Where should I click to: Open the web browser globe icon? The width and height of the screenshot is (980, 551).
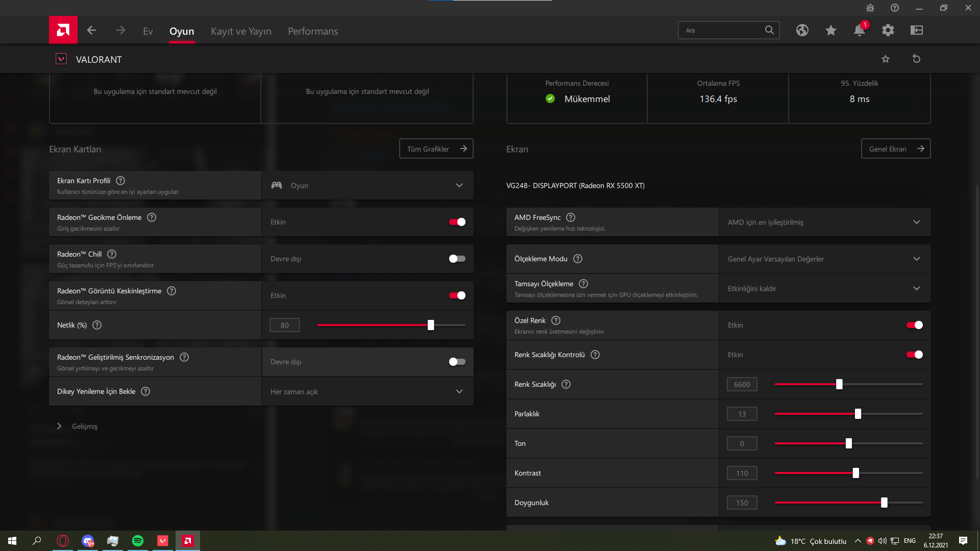(802, 30)
